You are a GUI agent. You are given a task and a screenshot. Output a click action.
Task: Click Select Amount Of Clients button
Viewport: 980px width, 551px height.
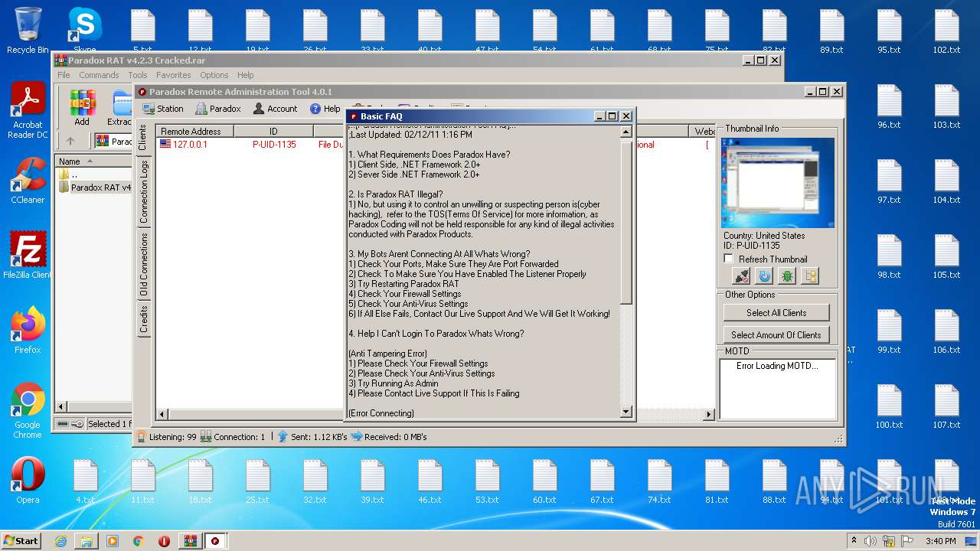776,334
